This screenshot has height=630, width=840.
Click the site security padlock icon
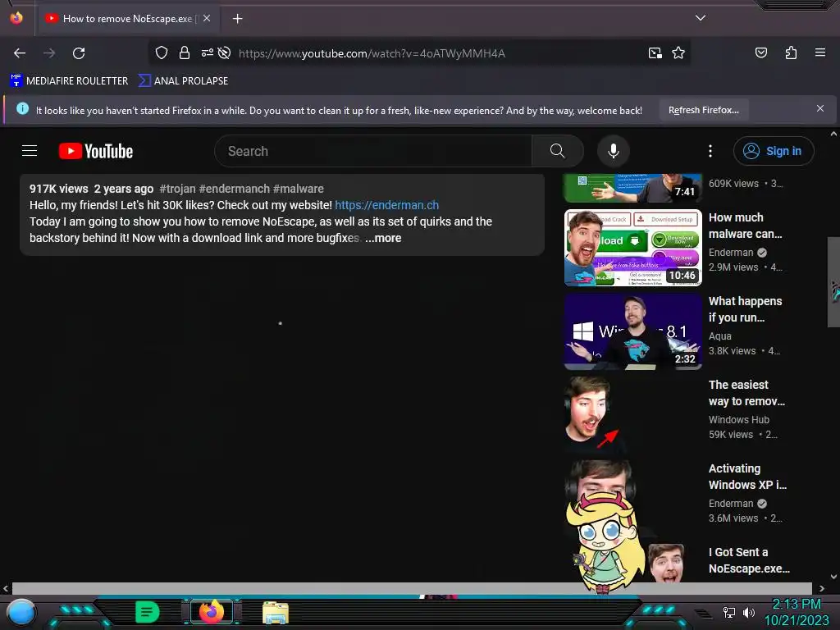185,52
